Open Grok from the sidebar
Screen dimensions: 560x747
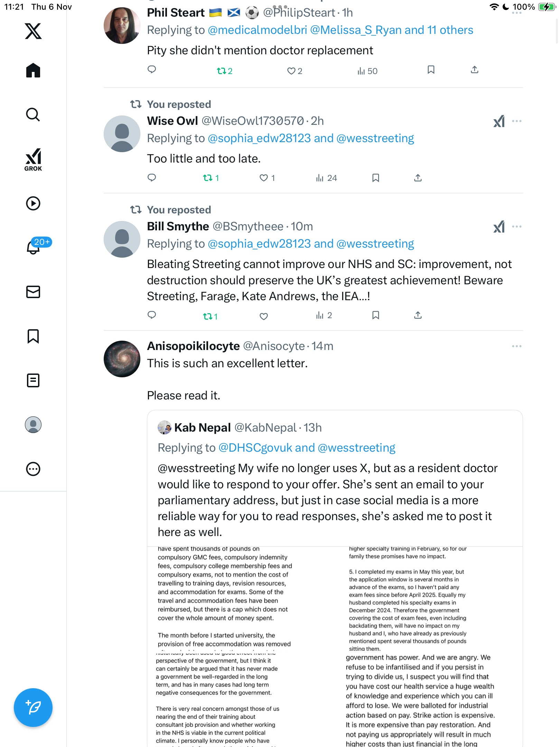click(x=33, y=159)
